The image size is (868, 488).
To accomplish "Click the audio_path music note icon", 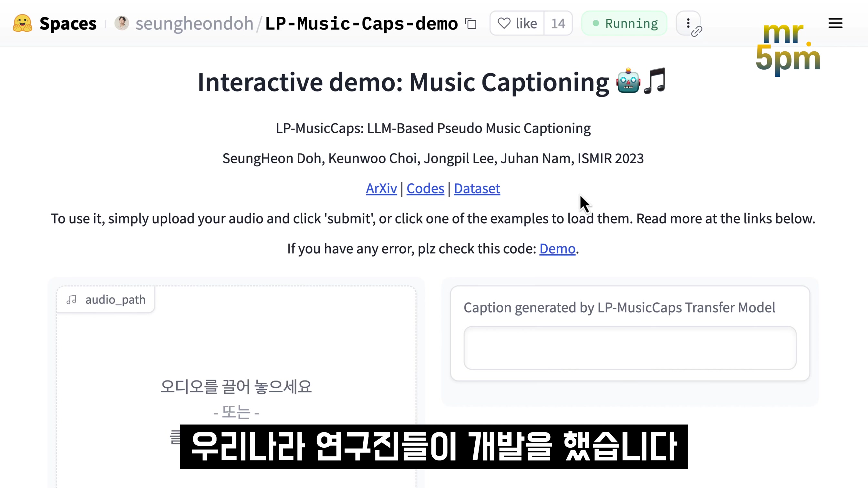I will [71, 300].
